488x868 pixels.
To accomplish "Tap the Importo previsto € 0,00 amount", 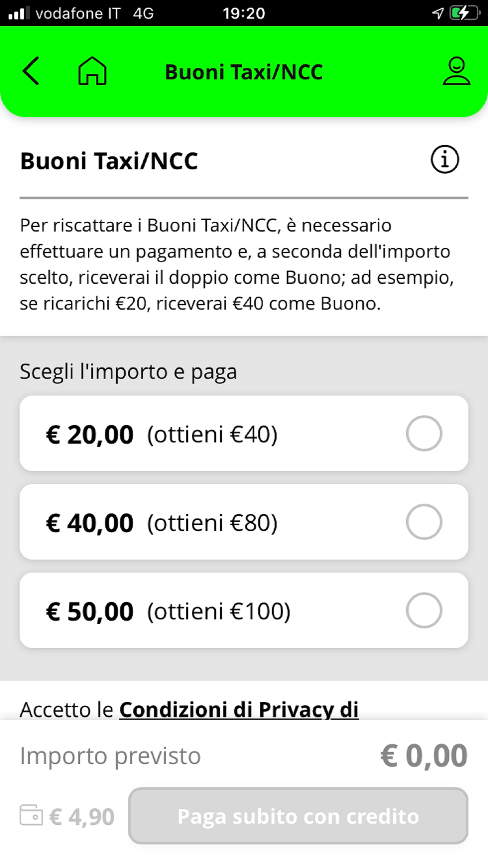I will pyautogui.click(x=424, y=756).
